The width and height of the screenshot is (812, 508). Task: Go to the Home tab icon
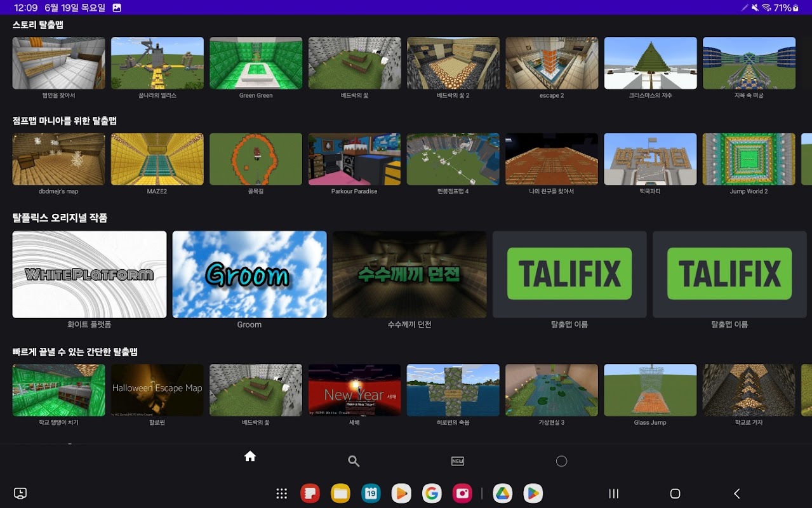250,456
